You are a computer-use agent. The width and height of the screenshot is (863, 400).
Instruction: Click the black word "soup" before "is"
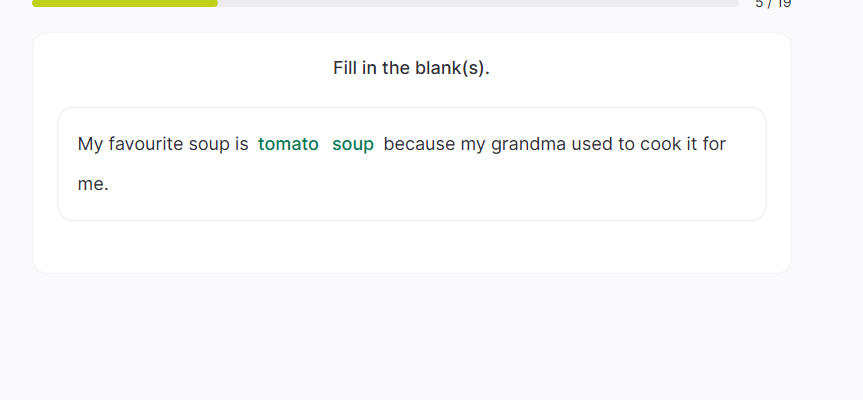point(209,144)
